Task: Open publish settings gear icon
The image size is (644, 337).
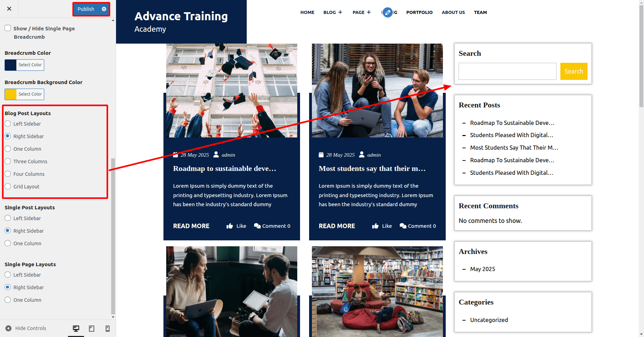Action: point(104,9)
